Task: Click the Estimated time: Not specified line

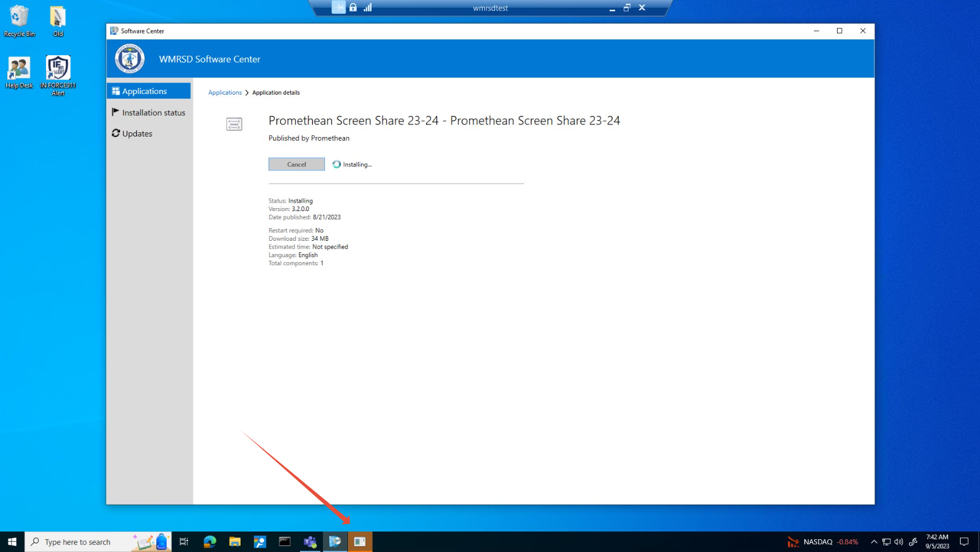Action: pos(308,247)
